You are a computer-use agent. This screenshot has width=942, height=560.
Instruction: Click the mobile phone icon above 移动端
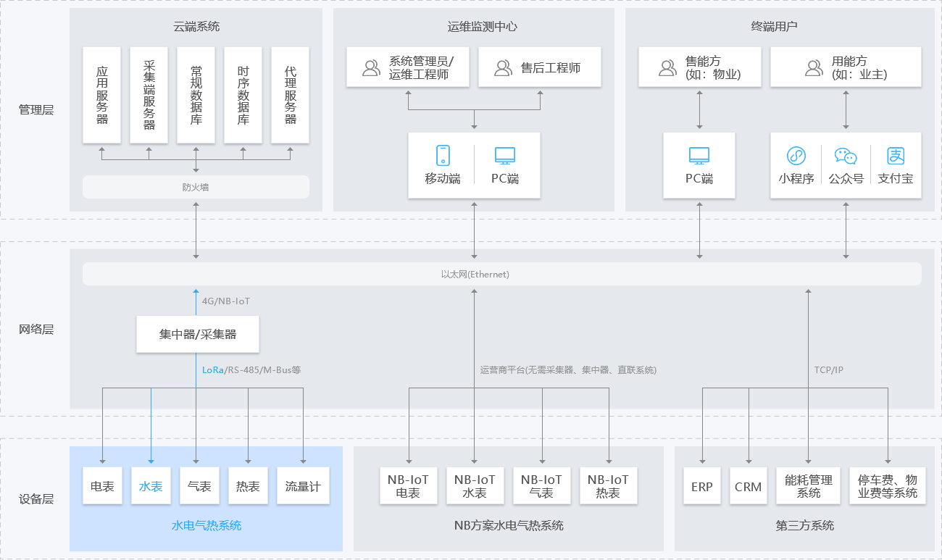tap(443, 155)
